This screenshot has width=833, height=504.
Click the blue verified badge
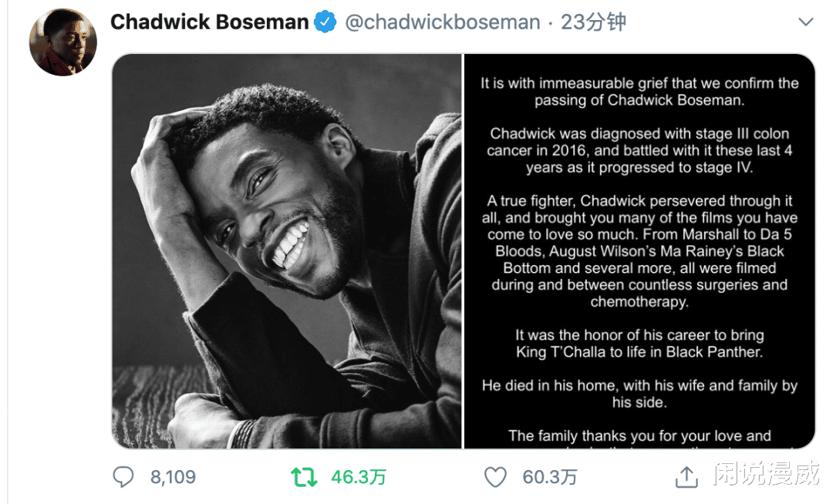click(x=325, y=22)
